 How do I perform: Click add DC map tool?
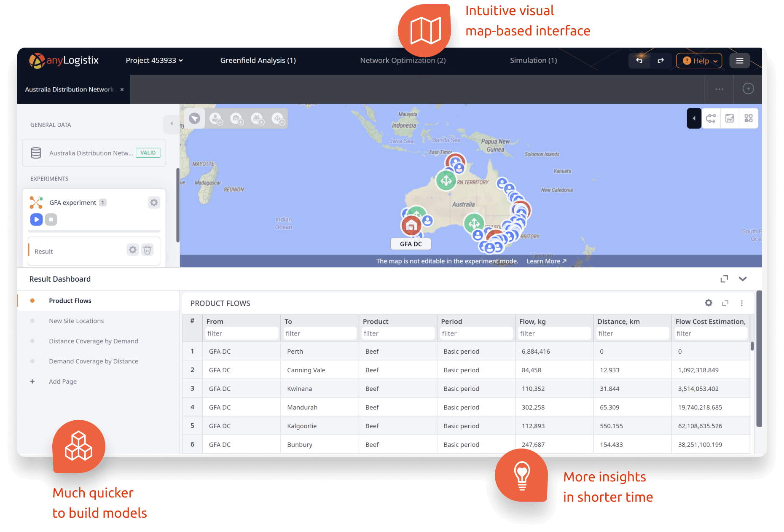point(236,119)
